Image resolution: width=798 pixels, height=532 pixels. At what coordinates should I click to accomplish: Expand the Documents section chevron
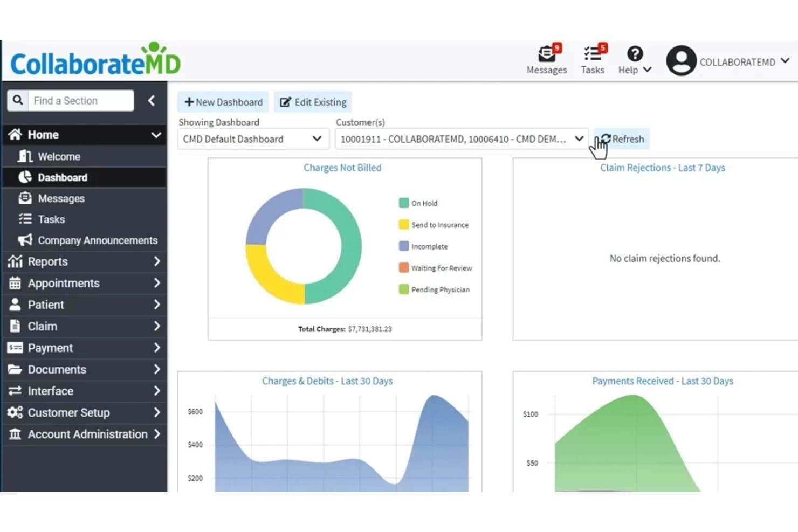[x=157, y=369]
